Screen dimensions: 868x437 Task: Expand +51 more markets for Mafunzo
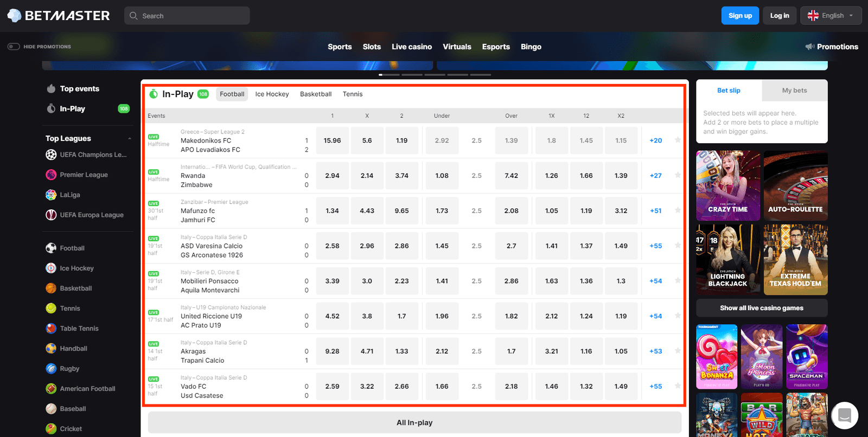[655, 211]
